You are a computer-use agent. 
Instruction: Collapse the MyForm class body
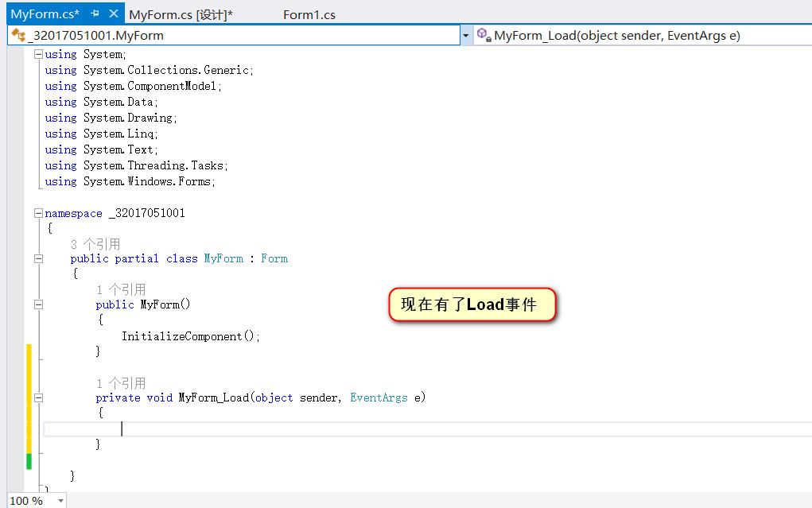37,258
